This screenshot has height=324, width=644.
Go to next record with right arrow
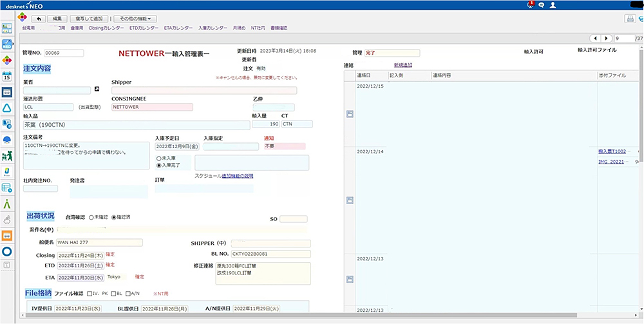607,39
